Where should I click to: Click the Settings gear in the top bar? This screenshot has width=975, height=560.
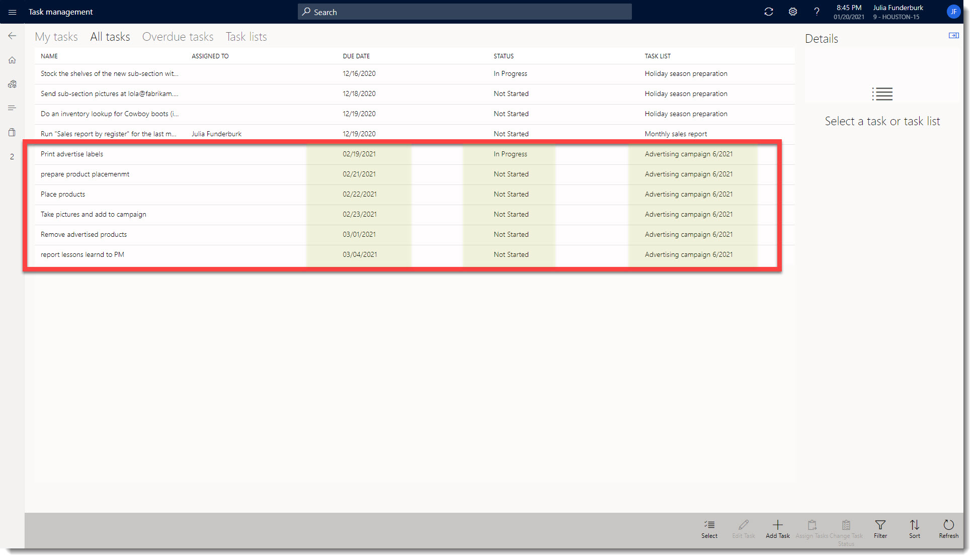pyautogui.click(x=792, y=11)
